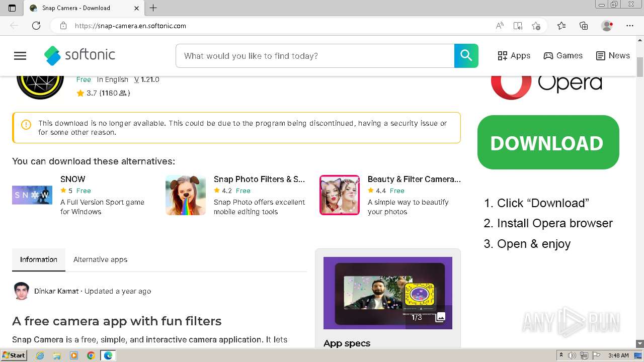644x362 pixels.
Task: Open the Games section
Action: tap(563, 56)
